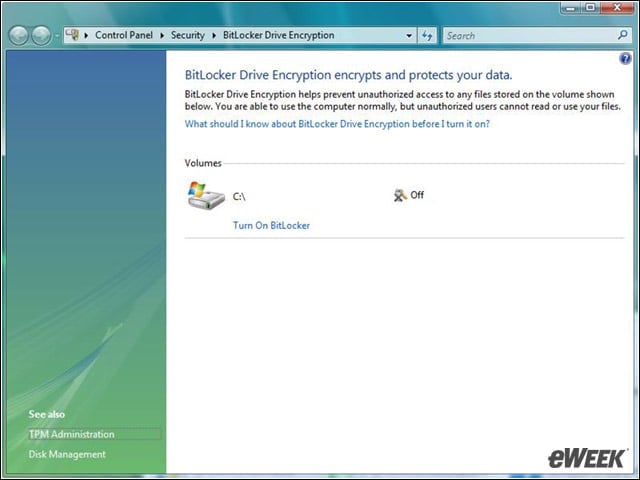
Task: Open 'What should I know about BitLocker' link
Action: click(337, 124)
